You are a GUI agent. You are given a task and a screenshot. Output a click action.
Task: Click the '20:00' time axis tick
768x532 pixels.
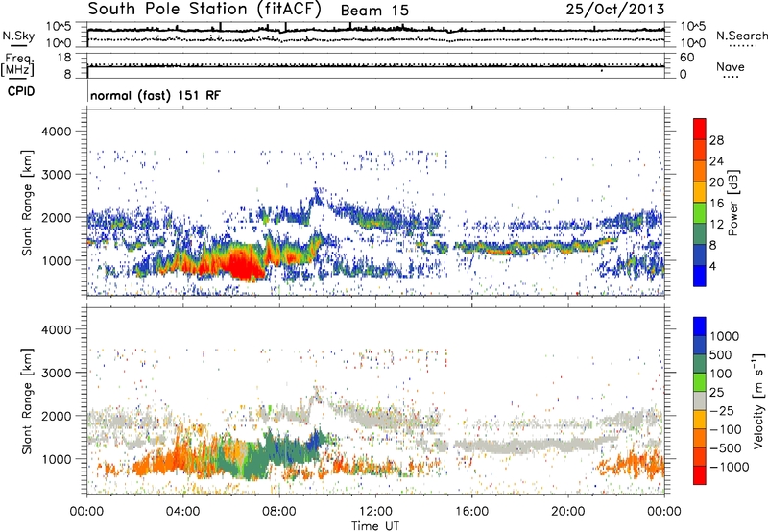coord(567,512)
